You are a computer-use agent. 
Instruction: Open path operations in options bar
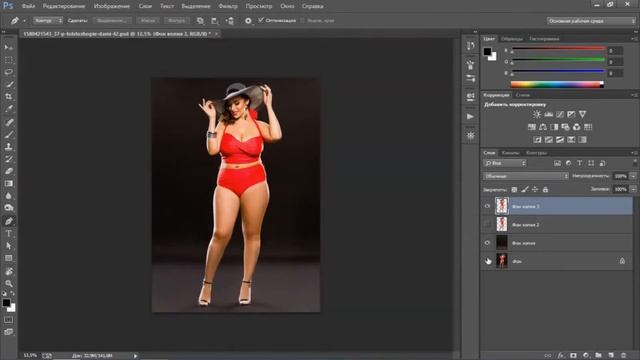200,20
